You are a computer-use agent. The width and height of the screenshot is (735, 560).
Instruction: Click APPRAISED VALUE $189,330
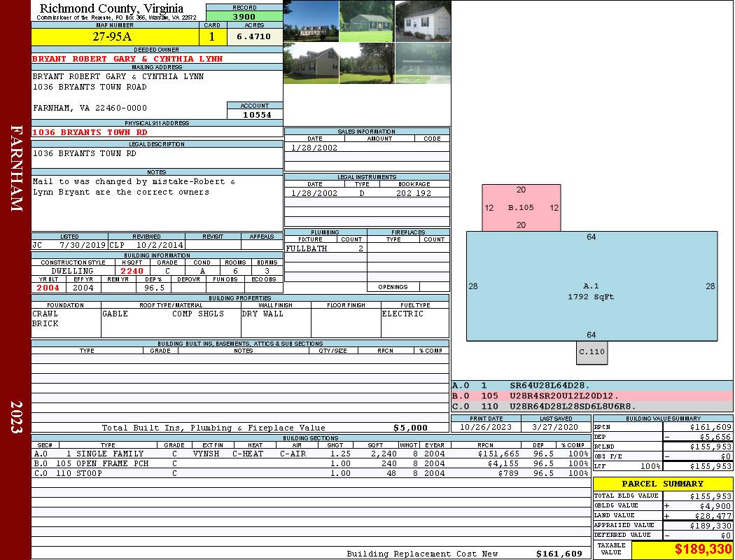point(710,525)
